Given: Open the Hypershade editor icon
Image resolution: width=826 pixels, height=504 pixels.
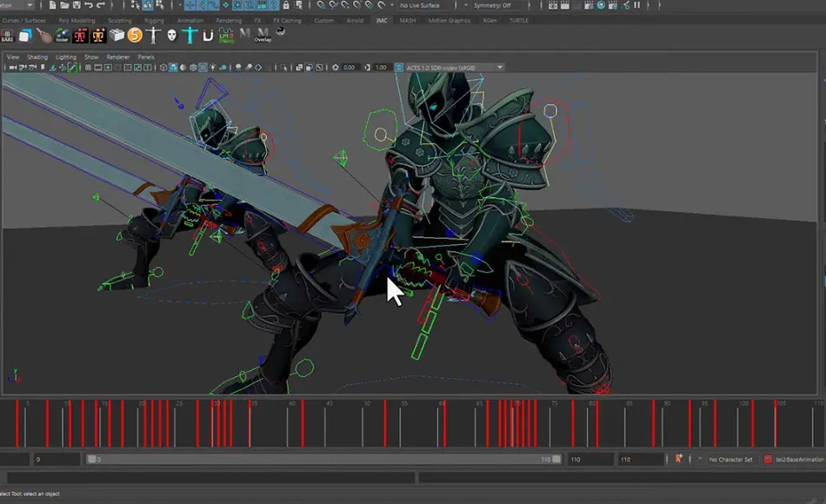Looking at the screenshot, I should tap(600, 6).
